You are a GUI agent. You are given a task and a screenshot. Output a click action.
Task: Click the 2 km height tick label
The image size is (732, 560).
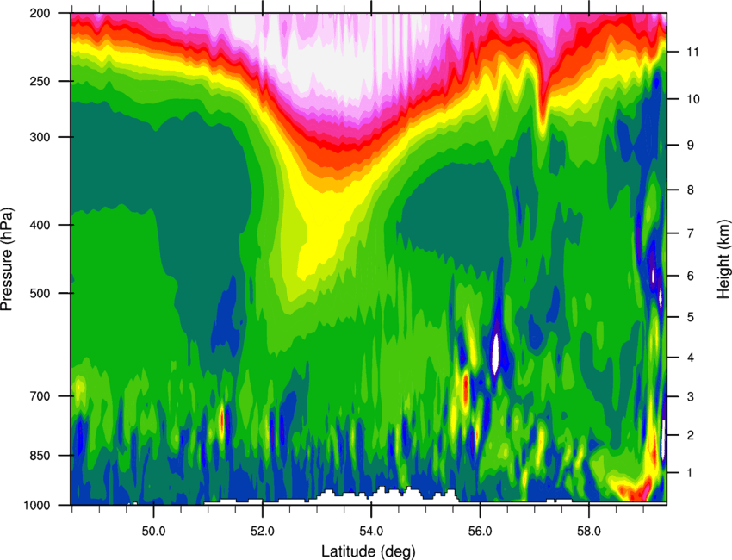coord(691,435)
